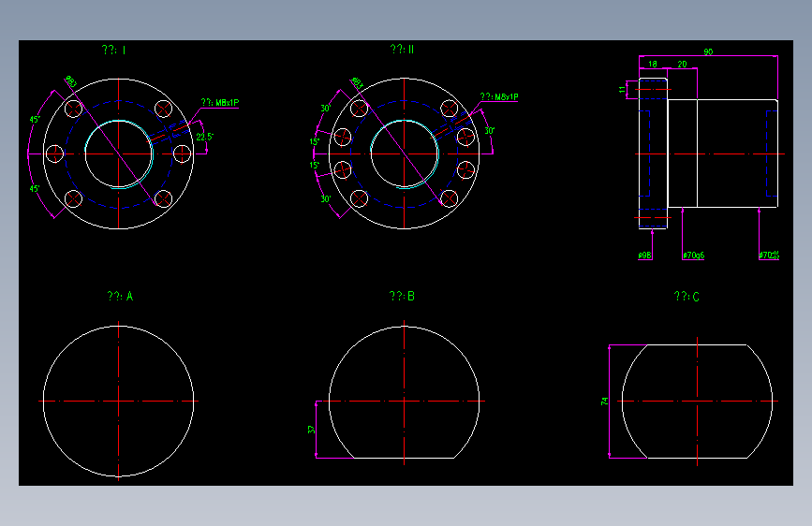The width and height of the screenshot is (812, 526).
Task: Select the 18 flange width dimension
Action: click(x=653, y=65)
